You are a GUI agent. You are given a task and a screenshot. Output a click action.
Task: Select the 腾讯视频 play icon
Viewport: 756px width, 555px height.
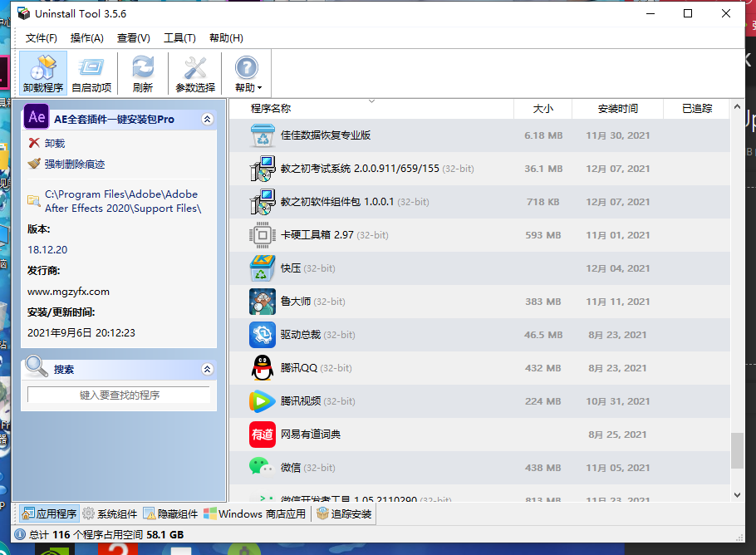263,401
